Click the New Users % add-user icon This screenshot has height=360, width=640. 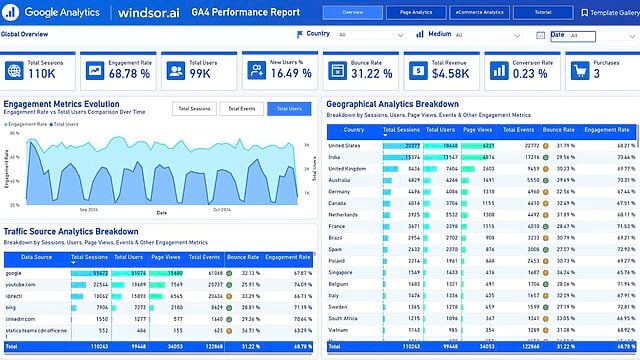point(256,71)
